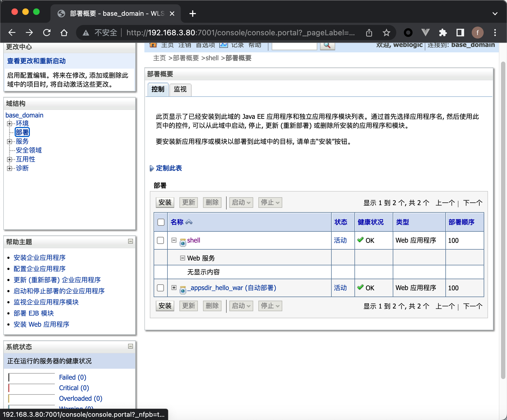
Task: Check the _appsdir_hello_war deployment checkbox
Action: click(160, 288)
